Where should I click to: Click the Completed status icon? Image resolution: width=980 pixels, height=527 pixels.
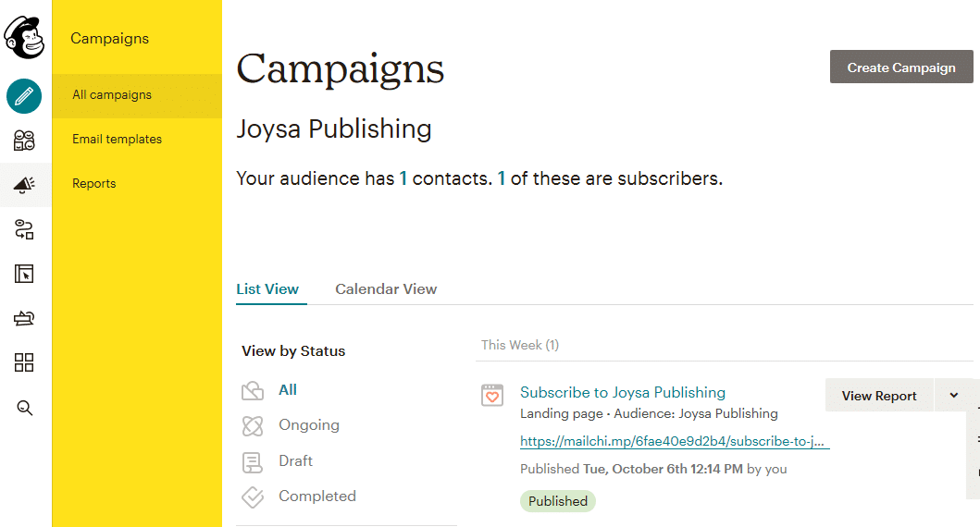pos(253,497)
